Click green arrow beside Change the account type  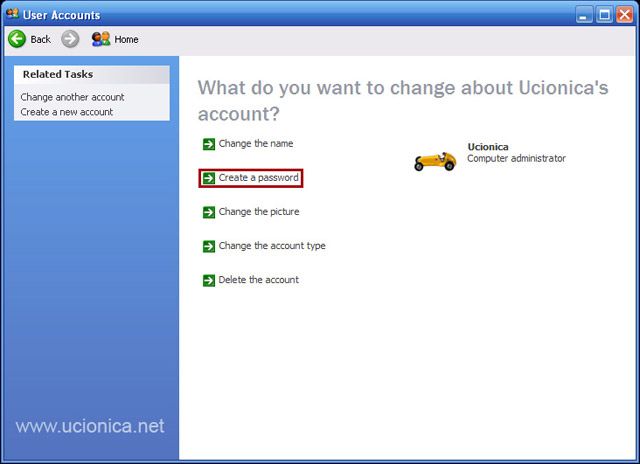208,246
